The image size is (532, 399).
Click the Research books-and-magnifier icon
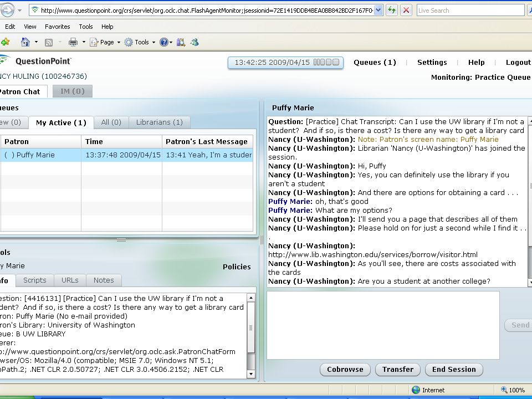[181, 42]
